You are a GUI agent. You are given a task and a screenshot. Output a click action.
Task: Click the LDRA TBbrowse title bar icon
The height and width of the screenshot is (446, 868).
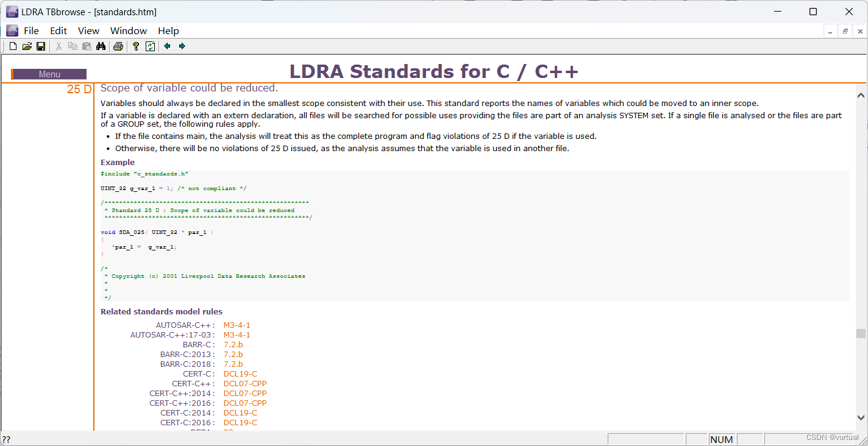12,12
